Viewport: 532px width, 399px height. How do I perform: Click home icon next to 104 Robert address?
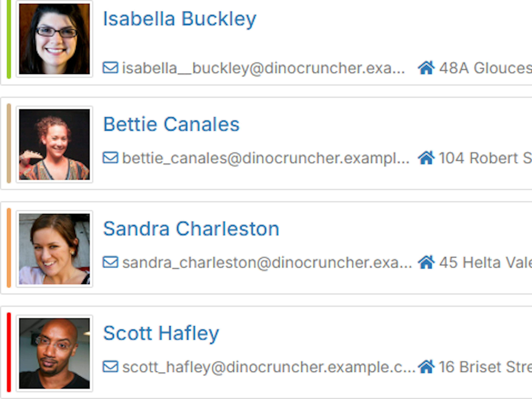coord(426,158)
